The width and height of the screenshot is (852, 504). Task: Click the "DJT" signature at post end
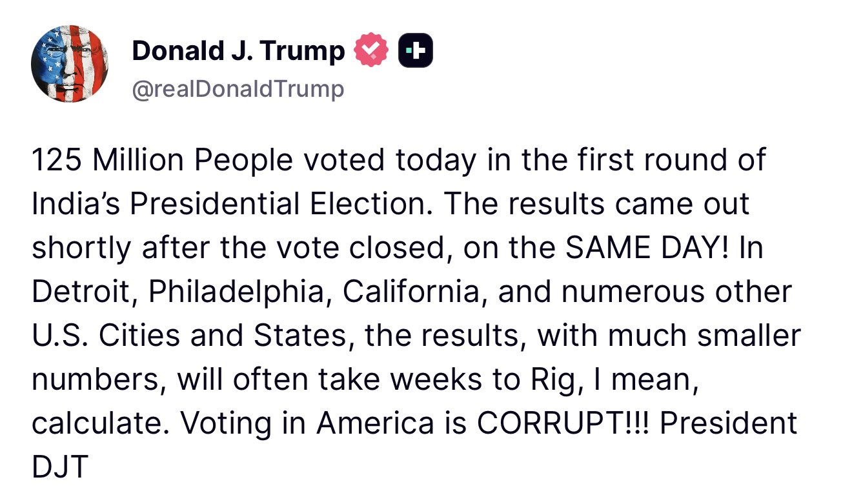pos(59,467)
